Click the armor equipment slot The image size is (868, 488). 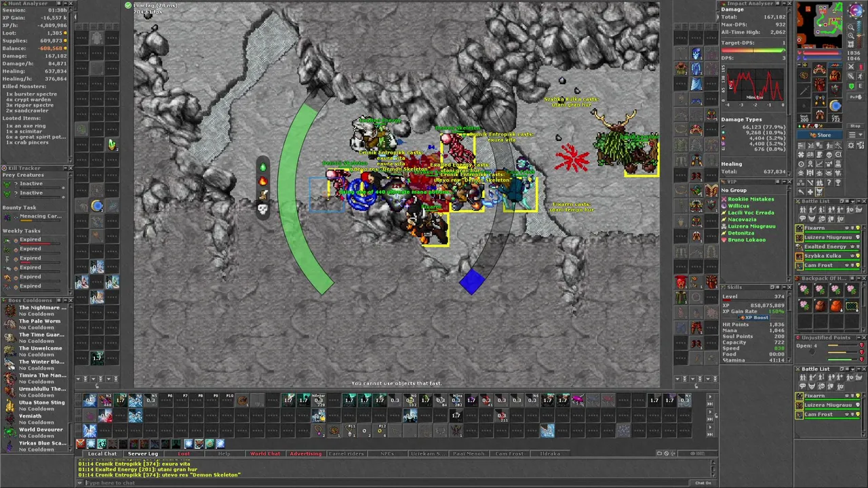[x=819, y=85]
